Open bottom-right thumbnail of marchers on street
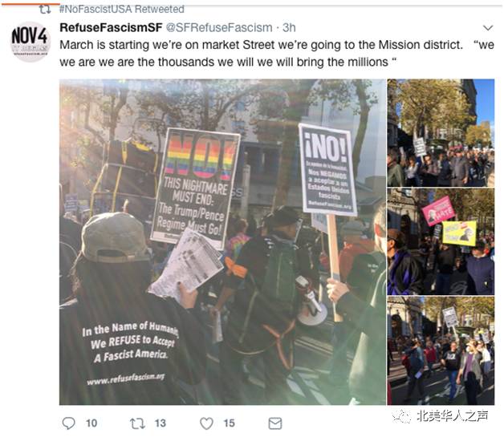 tap(441, 350)
